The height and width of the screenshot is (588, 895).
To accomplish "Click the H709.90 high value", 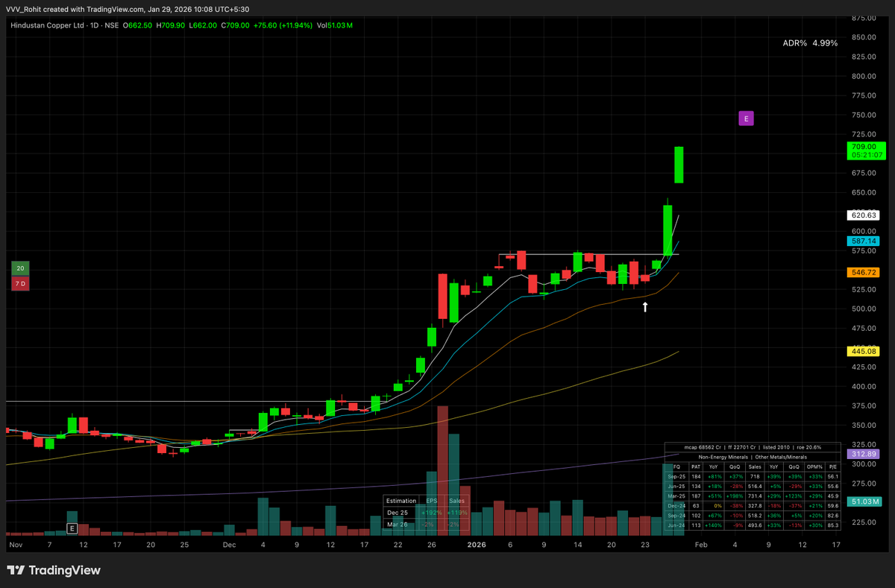I will 170,25.
